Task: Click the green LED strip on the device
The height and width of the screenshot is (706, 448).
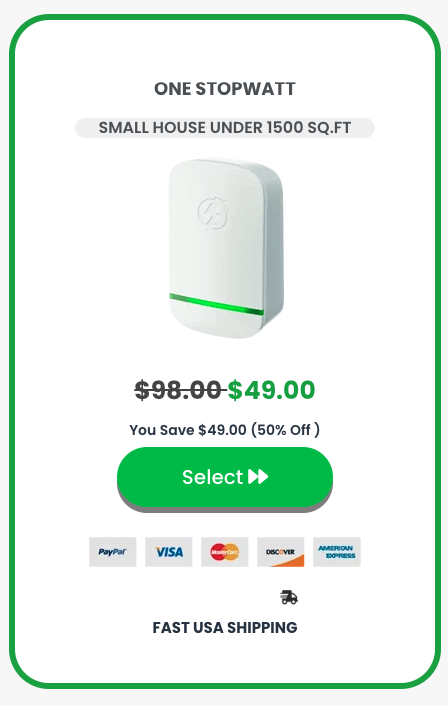Action: (217, 304)
